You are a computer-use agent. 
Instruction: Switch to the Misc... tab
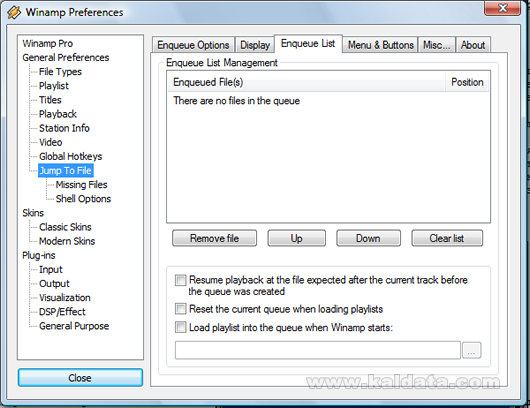[x=437, y=45]
